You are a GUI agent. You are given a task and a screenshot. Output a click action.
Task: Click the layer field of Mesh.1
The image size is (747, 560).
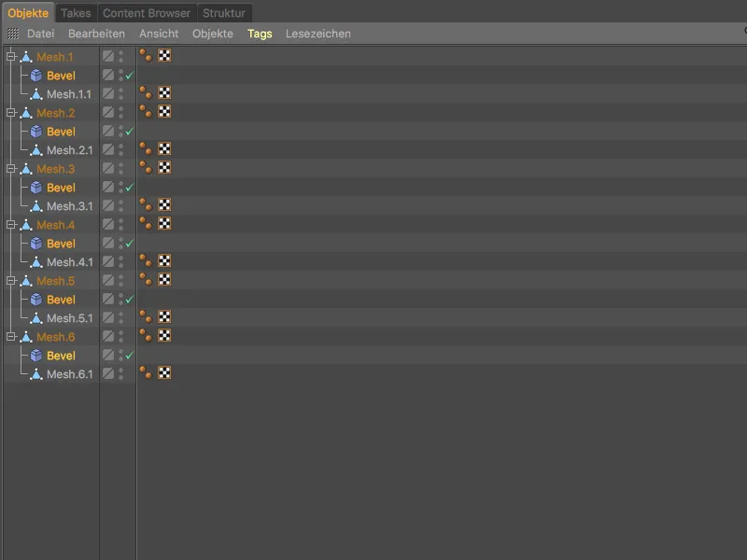click(108, 56)
